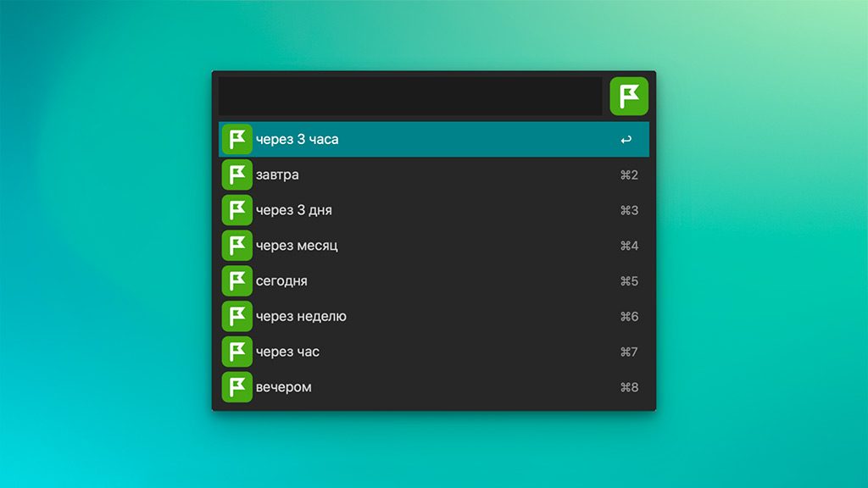Click the ⌘7 shortcut label
This screenshot has width=868, height=488.
(x=630, y=352)
